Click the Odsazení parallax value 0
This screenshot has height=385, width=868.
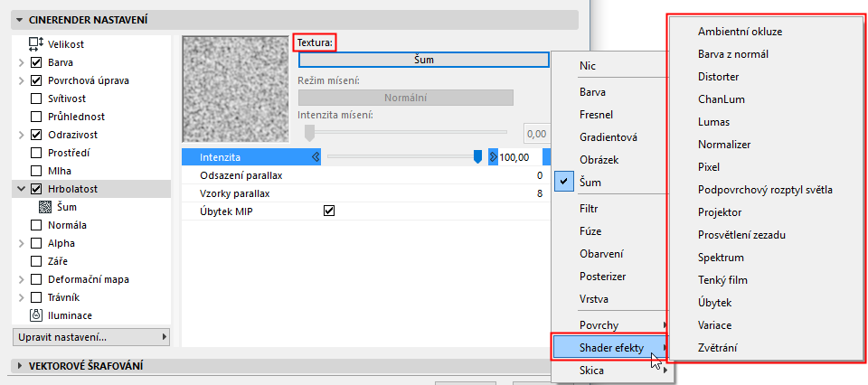539,176
